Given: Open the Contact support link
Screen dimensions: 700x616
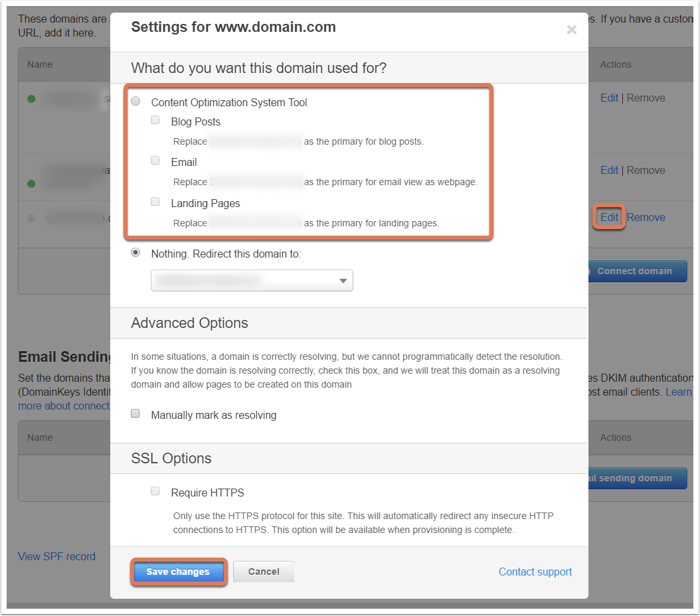Looking at the screenshot, I should click(535, 572).
